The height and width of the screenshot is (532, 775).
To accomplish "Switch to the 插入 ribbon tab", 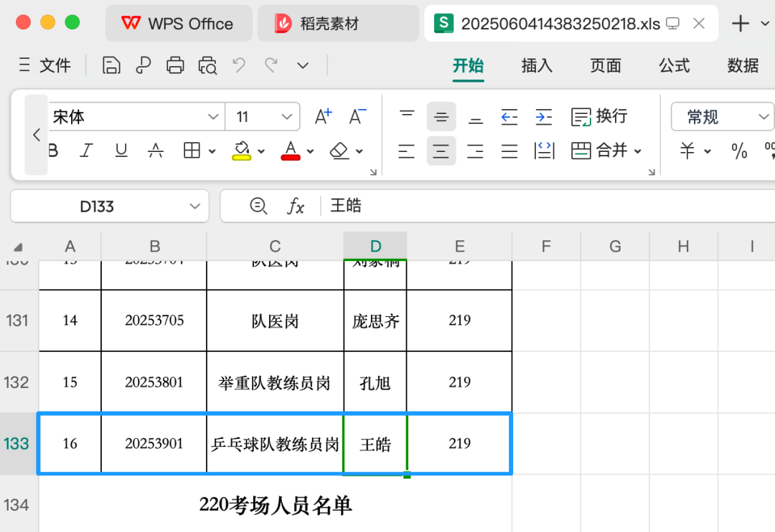I will (x=537, y=66).
